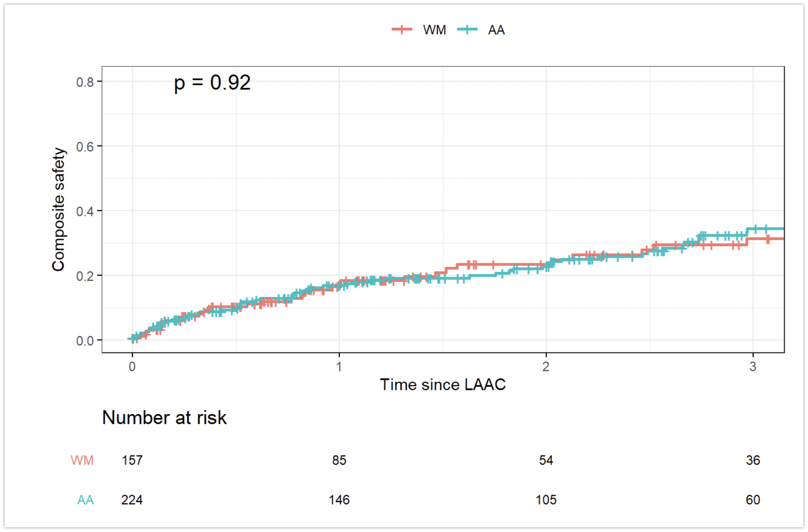Viewport: 808px width, 532px height.
Task: Click the x-axis tick label 3
Action: tap(753, 366)
